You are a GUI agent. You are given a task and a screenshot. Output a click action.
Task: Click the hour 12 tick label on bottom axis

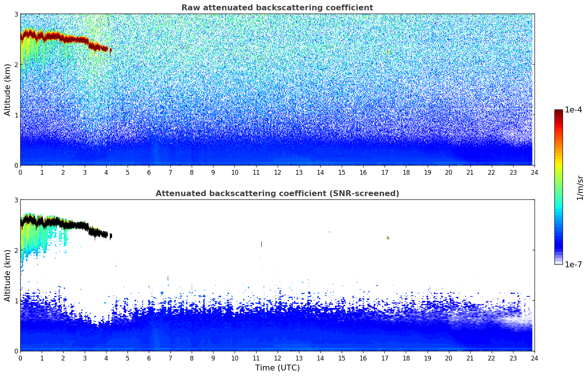pos(277,358)
